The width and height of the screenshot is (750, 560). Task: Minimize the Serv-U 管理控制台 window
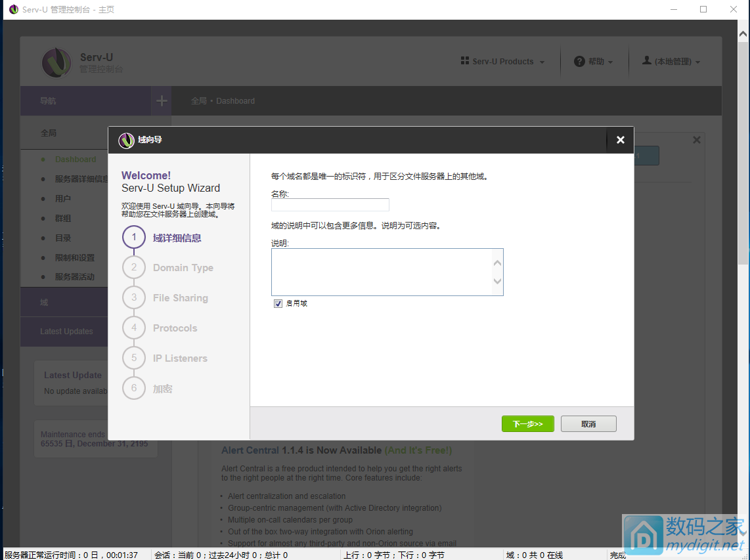[673, 9]
